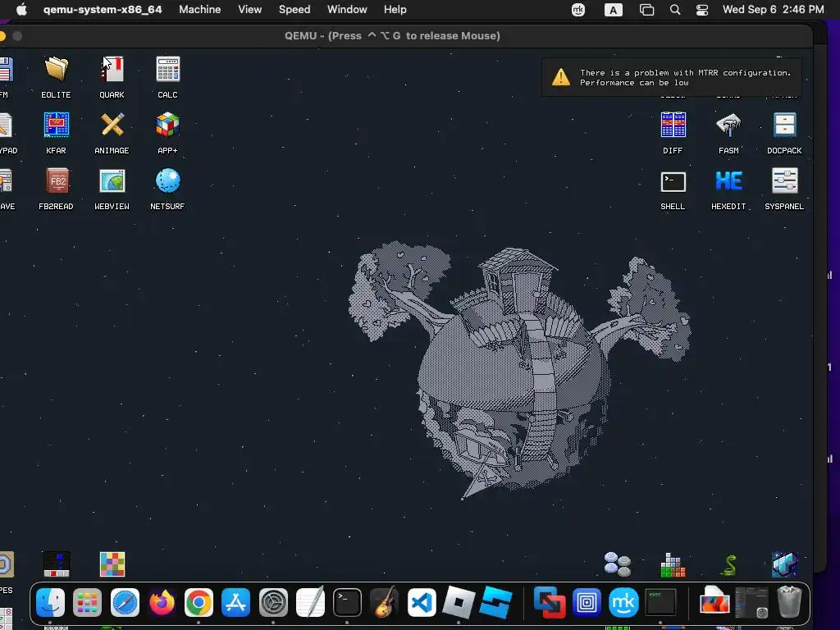Open the Speed menu
This screenshot has height=630, width=840.
(x=294, y=10)
